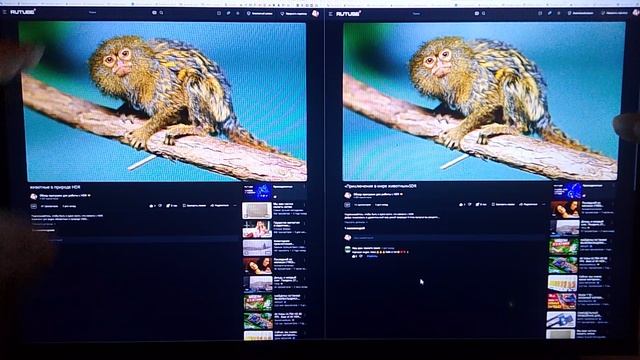Open the blue promo banner thumbnail in left sidebar
The width and height of the screenshot is (640, 360).
(258, 191)
